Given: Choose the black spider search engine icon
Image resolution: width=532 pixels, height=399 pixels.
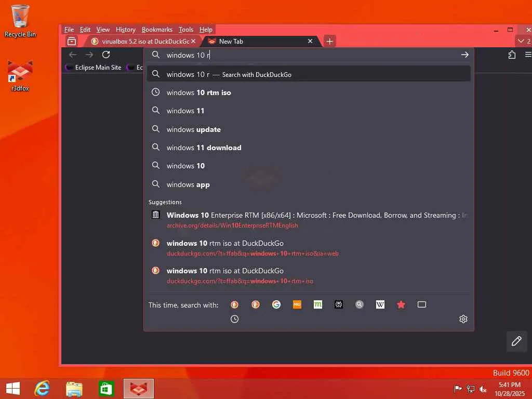Looking at the screenshot, I should pyautogui.click(x=339, y=304).
